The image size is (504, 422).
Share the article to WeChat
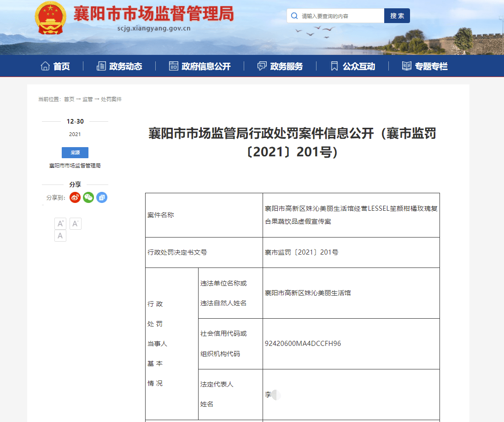88,197
